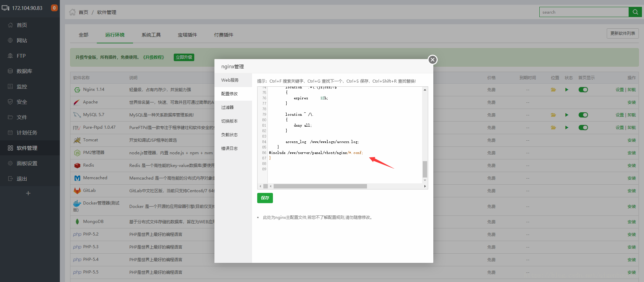Toggle Nginx 1.14 homepage display switch
This screenshot has height=282, width=644.
(x=583, y=90)
